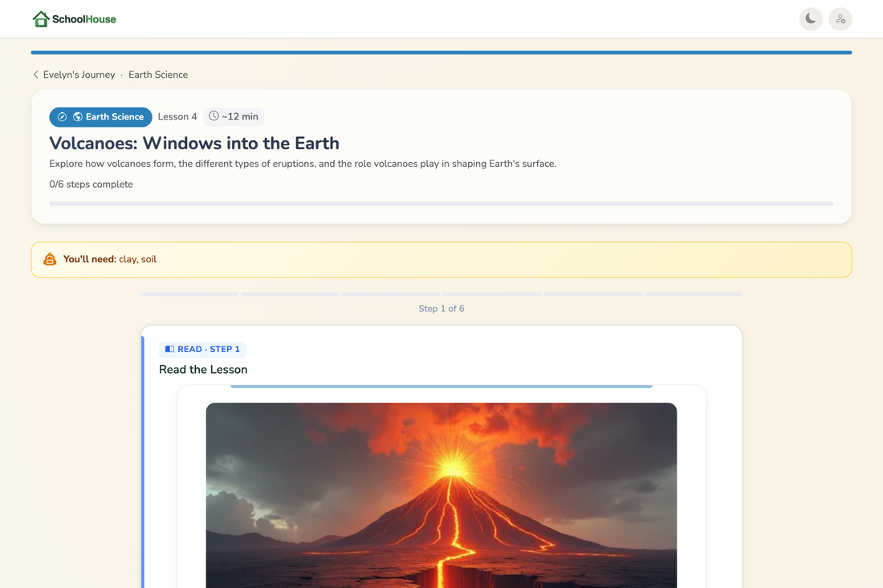This screenshot has width=883, height=588.
Task: Click the Read the Lesson heading
Action: click(203, 370)
